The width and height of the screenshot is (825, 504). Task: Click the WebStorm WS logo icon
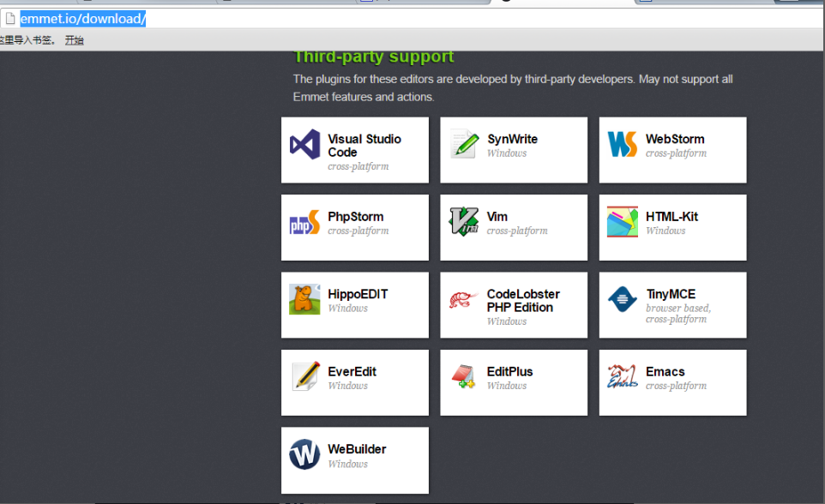[x=623, y=144]
